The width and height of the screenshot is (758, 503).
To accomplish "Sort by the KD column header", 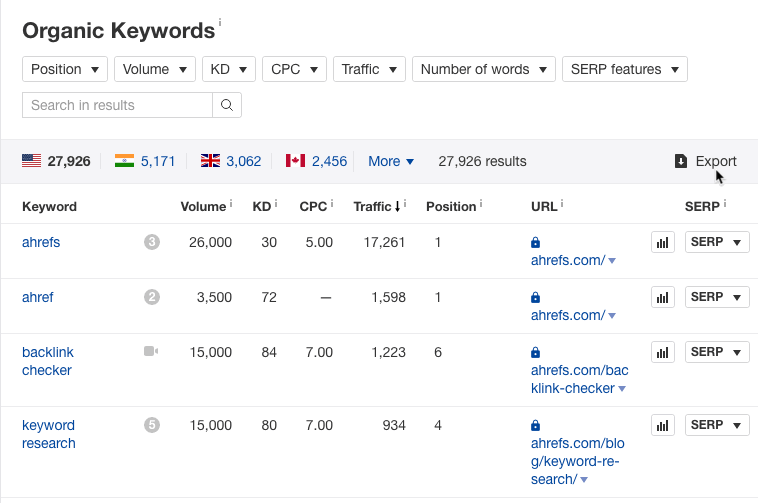I will (262, 207).
